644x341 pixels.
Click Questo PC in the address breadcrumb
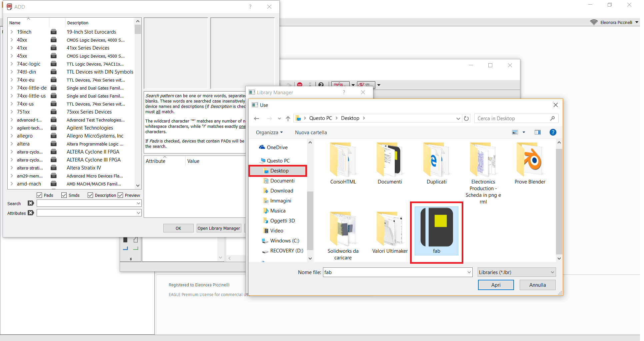click(320, 118)
